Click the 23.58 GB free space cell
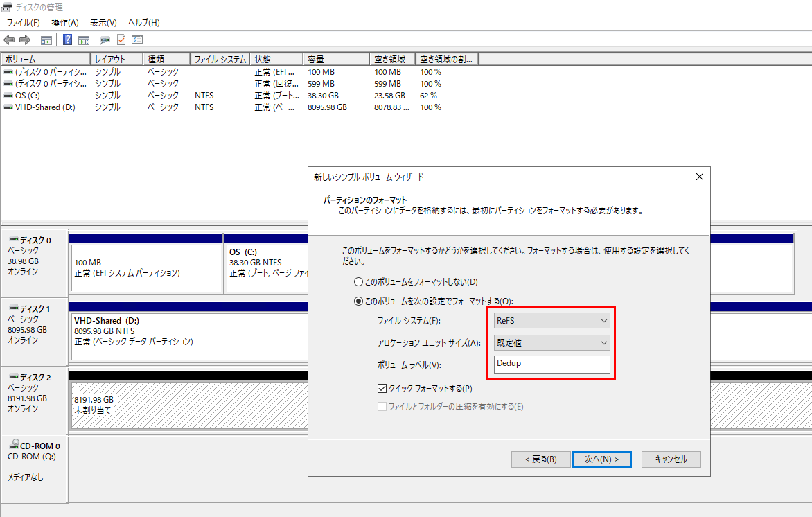The image size is (812, 517). [x=389, y=96]
